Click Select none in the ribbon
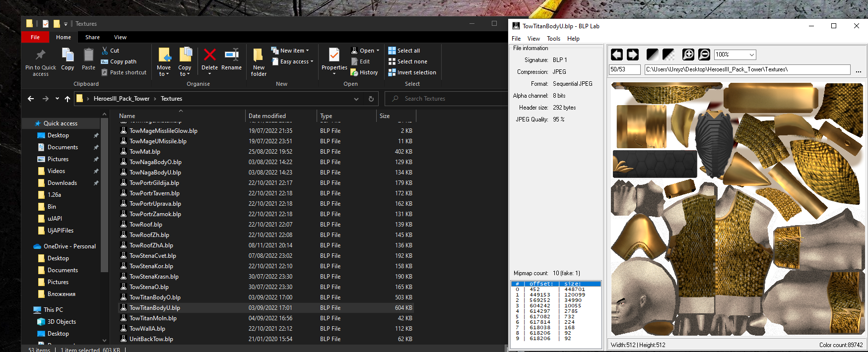 (408, 61)
